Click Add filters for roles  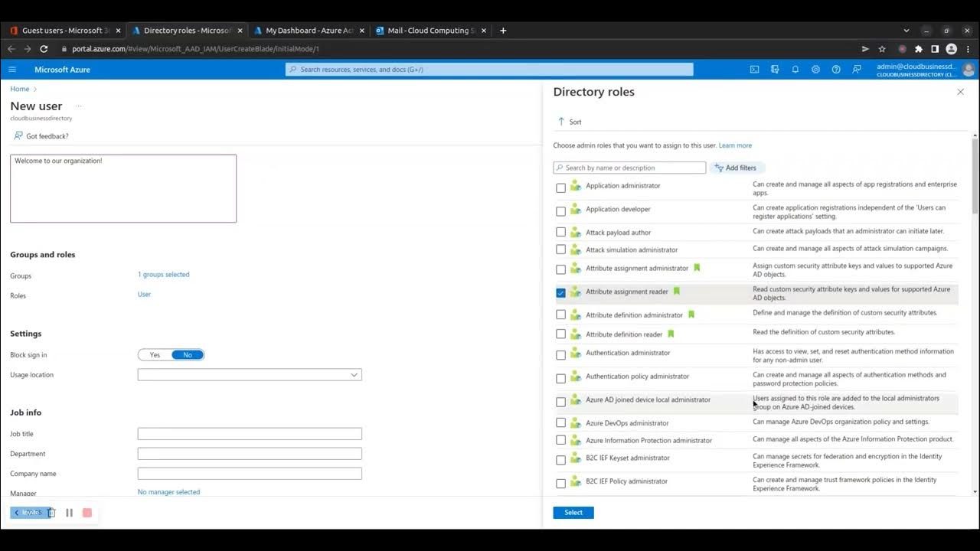tap(736, 168)
